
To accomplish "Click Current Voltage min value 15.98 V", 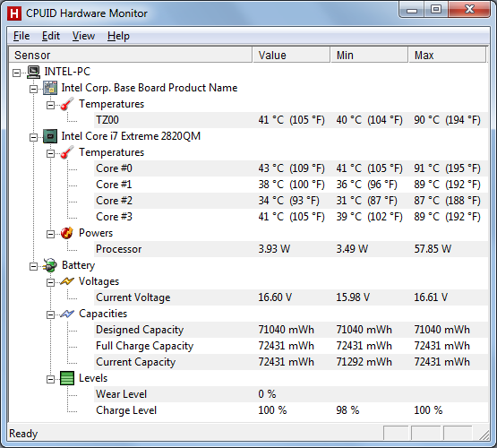I will (x=353, y=297).
